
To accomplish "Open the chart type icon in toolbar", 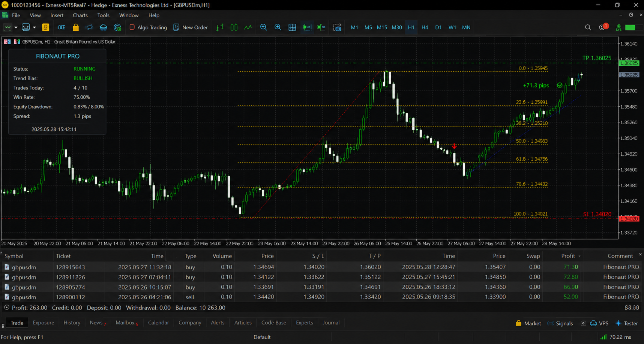I will coord(8,27).
